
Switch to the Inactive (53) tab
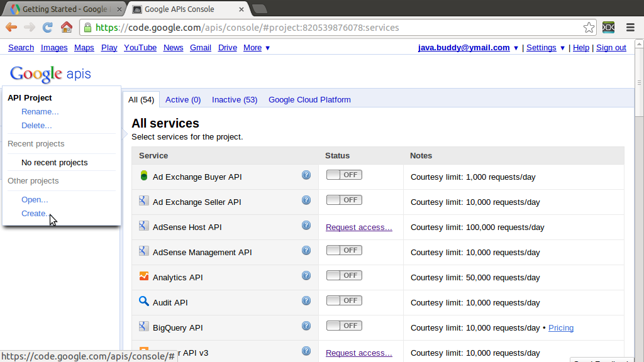pyautogui.click(x=235, y=100)
